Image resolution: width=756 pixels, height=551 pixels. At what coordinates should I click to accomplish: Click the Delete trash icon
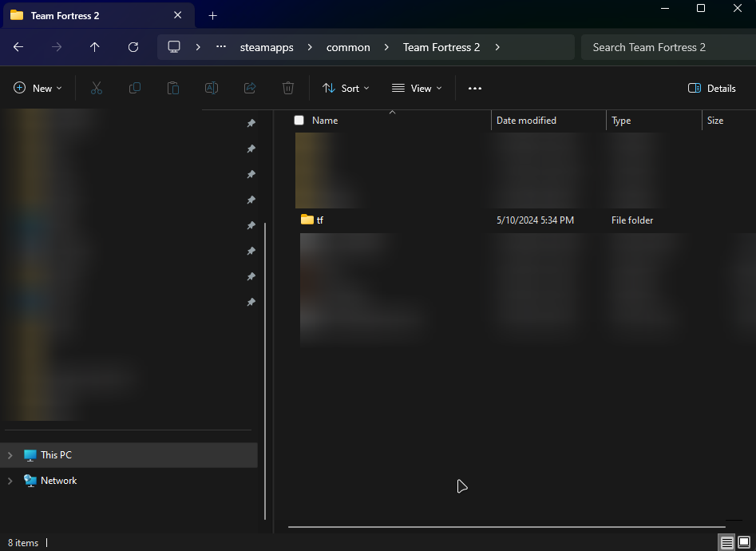point(288,89)
